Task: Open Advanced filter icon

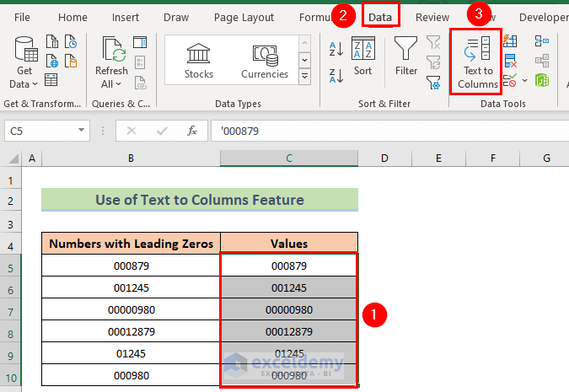Action: coord(433,83)
